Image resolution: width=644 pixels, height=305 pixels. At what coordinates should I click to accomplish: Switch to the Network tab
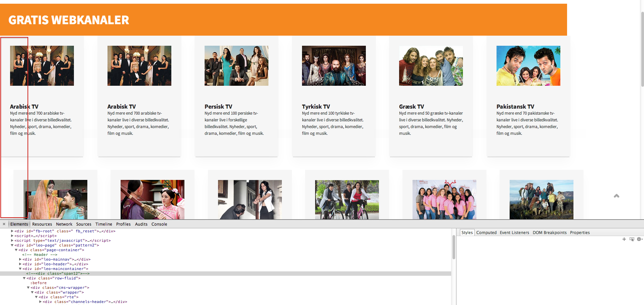point(64,224)
